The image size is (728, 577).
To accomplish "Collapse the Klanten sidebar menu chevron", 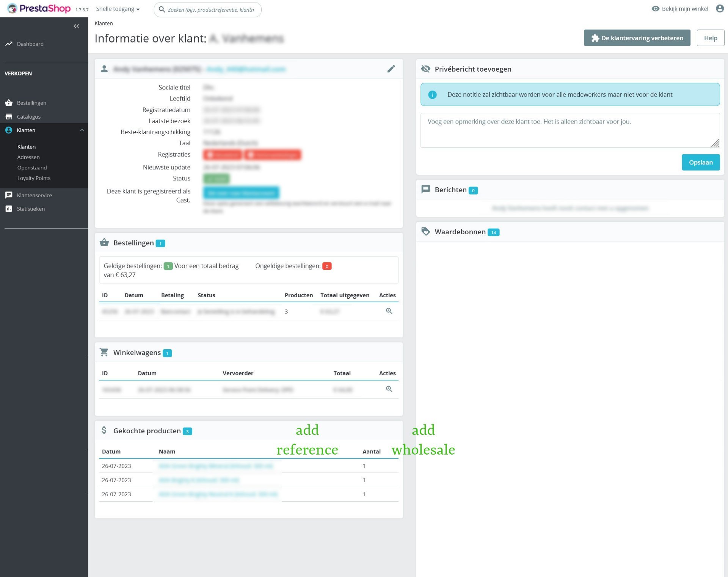I will click(x=82, y=130).
